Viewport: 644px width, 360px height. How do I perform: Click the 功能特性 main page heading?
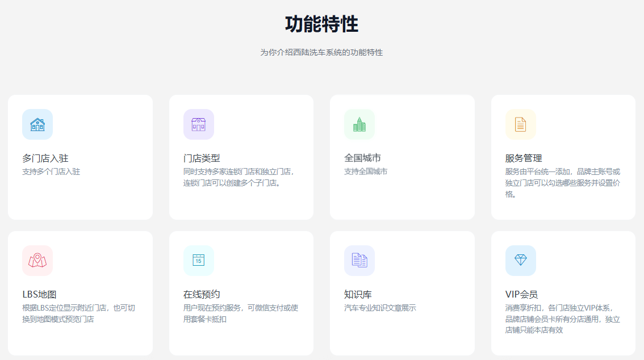pos(321,24)
